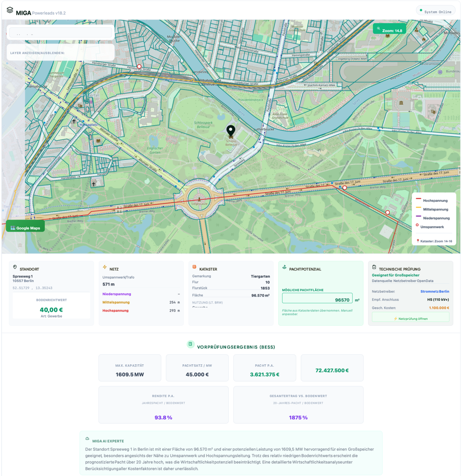The height and width of the screenshot is (476, 462).
Task: Click the green System Online status dot
Action: (x=421, y=10)
